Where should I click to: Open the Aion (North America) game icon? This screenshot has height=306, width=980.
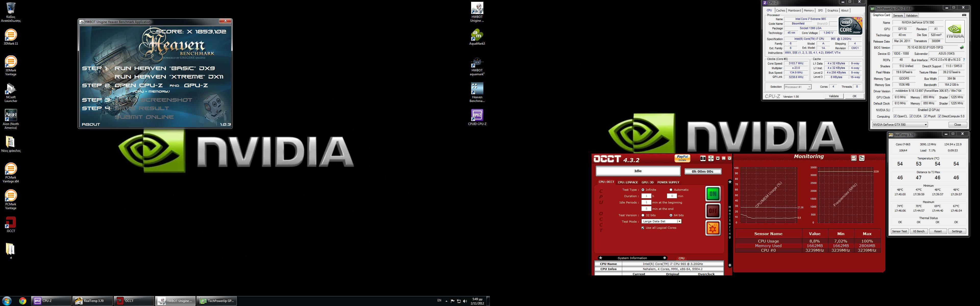click(11, 119)
